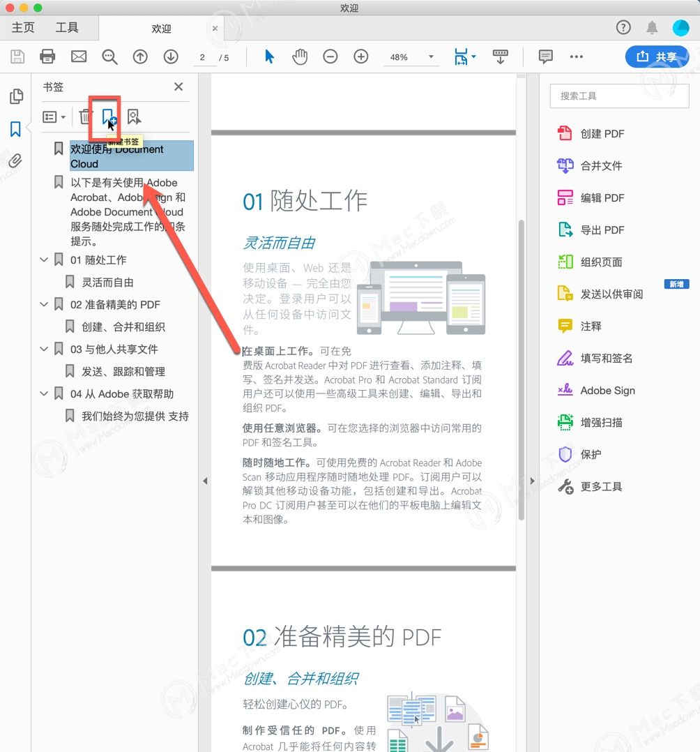This screenshot has width=700, height=752.
Task: Open the user account avatar
Action: (x=680, y=28)
